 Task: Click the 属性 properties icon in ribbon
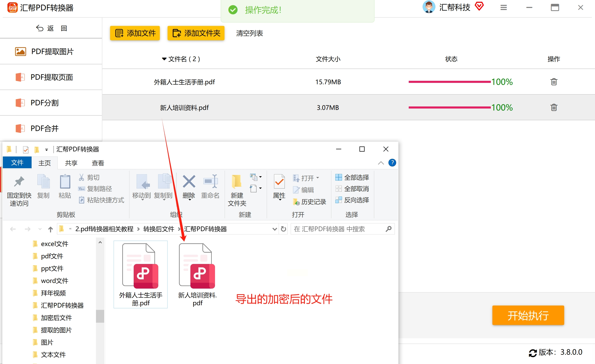(279, 182)
